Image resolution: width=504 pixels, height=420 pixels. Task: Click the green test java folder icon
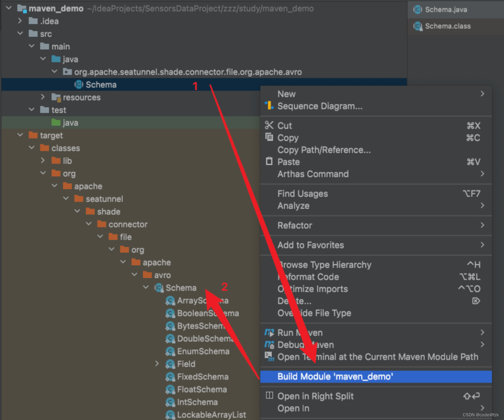[56, 122]
